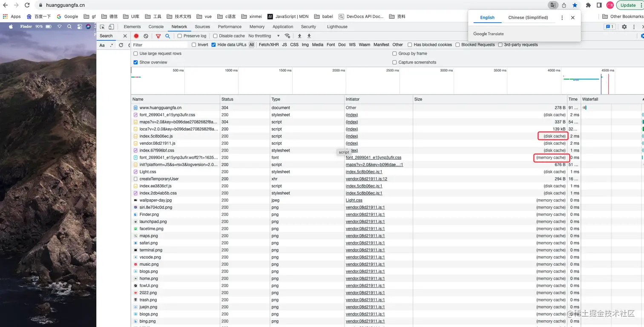Image resolution: width=644 pixels, height=327 pixels.
Task: Switch to the Application tab
Action: coord(283,27)
